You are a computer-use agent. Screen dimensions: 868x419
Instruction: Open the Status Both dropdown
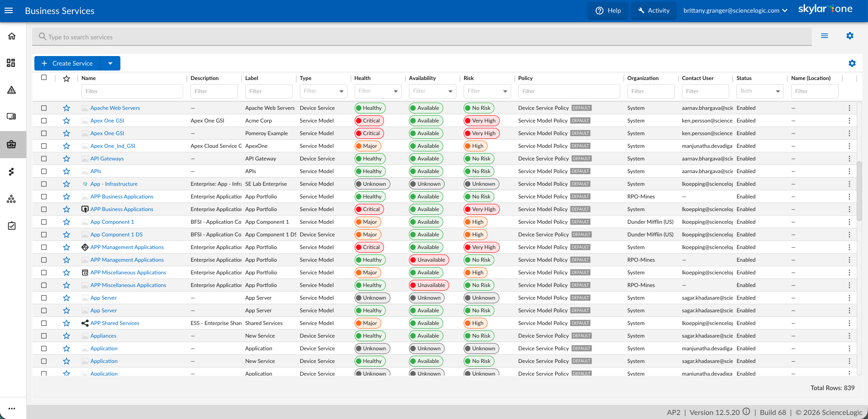coord(760,91)
